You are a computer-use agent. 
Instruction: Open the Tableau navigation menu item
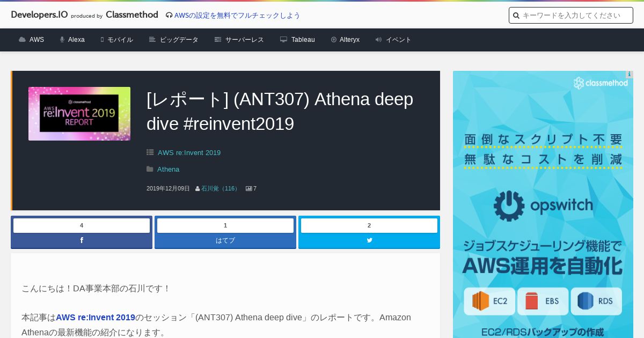coord(303,40)
